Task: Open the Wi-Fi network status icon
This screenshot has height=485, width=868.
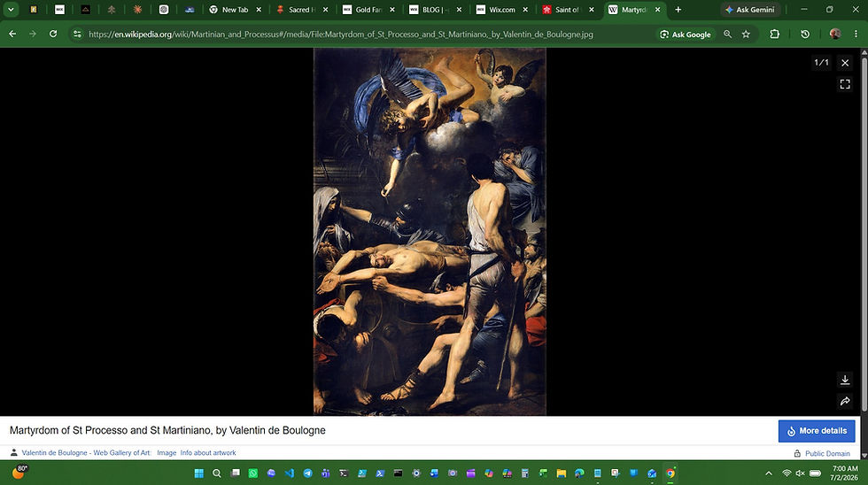Action: point(787,473)
